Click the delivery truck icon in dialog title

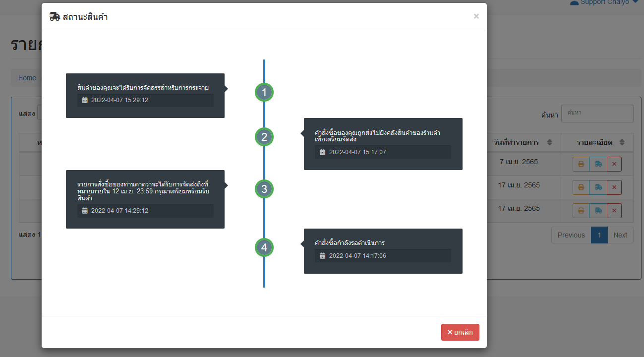click(x=55, y=17)
